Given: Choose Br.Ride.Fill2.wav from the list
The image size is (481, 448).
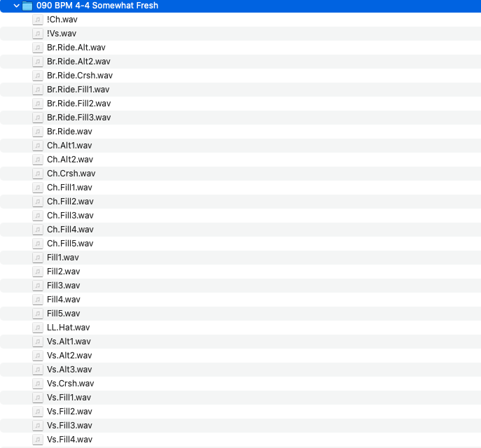Looking at the screenshot, I should coord(78,104).
